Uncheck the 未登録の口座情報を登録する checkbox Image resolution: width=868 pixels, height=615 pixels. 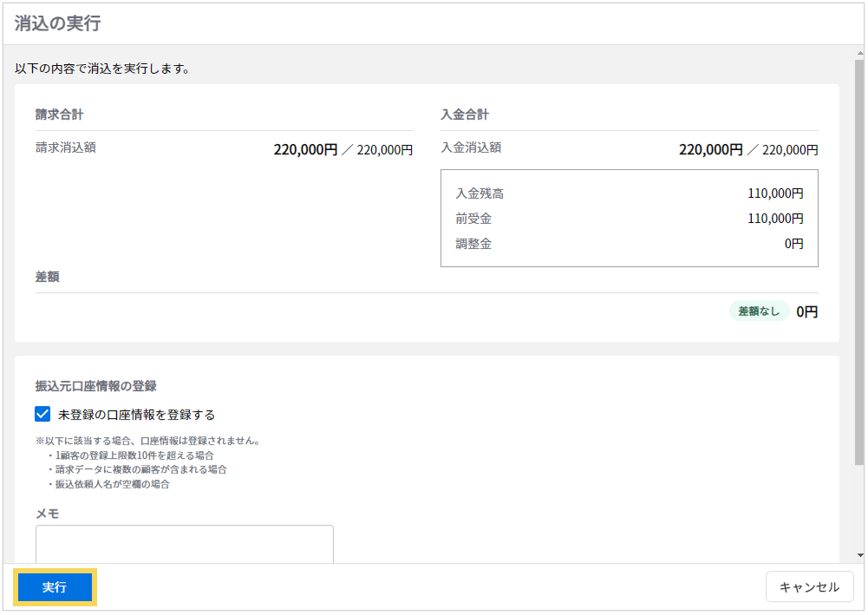click(x=43, y=415)
